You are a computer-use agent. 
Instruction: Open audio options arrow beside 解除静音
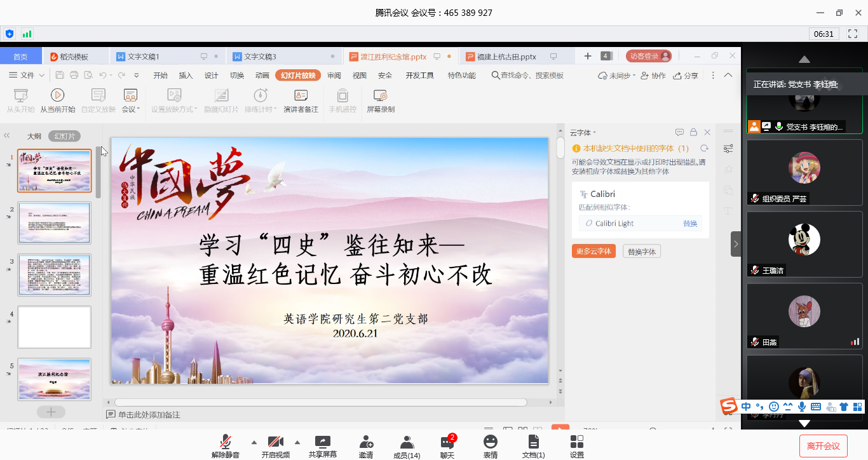click(254, 442)
